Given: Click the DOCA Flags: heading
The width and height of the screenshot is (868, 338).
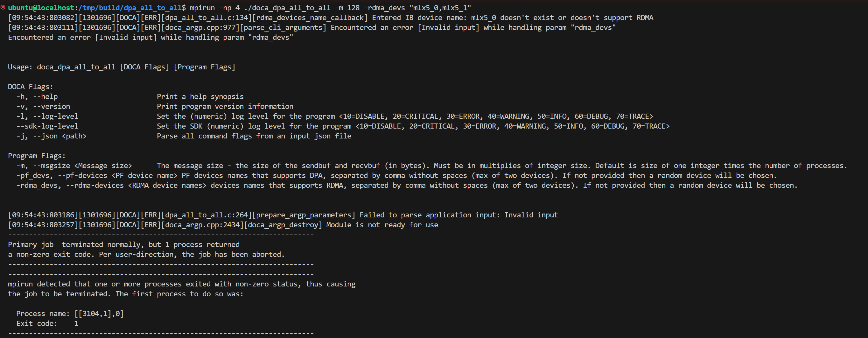Looking at the screenshot, I should (31, 87).
